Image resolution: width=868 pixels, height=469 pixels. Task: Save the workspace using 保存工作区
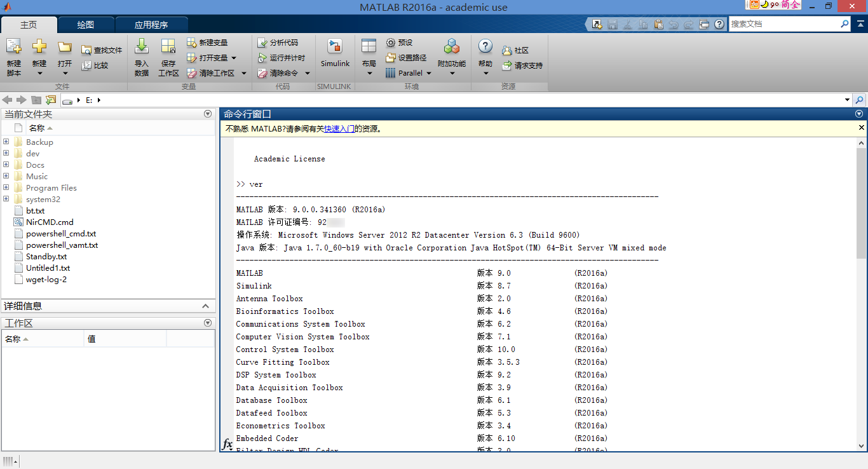(x=168, y=58)
